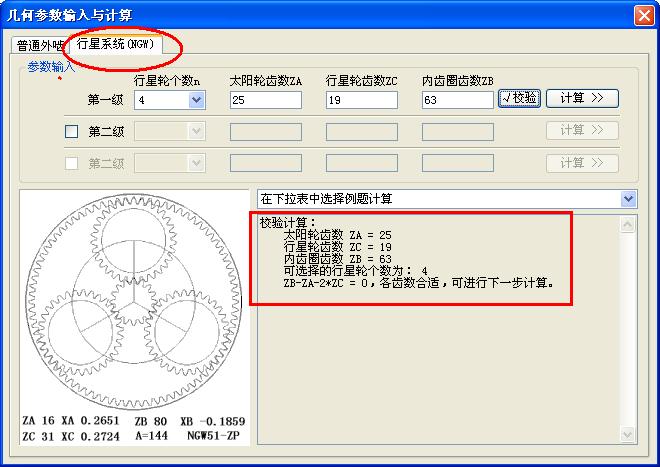Click the NGW51-ZP label under diagram

(213, 435)
